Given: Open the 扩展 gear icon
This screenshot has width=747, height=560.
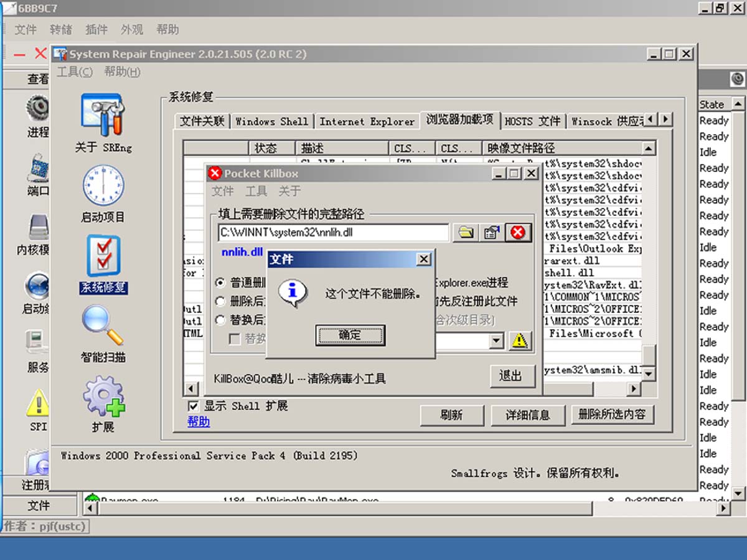Looking at the screenshot, I should click(x=103, y=396).
